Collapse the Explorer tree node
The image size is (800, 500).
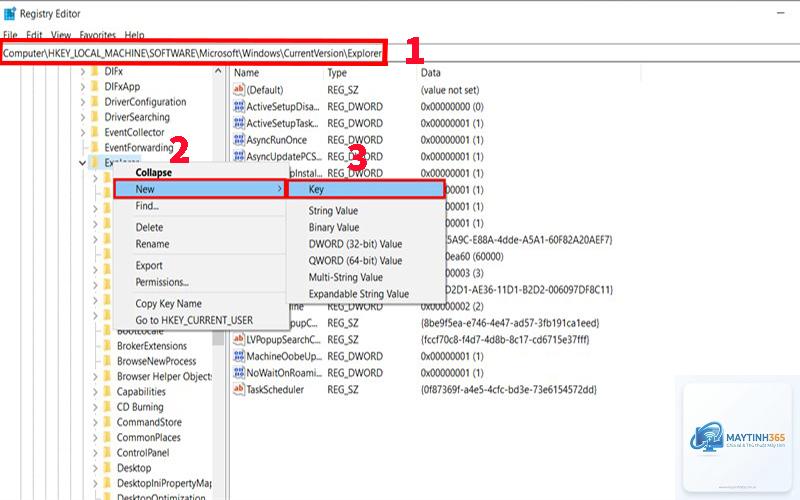tap(83, 163)
